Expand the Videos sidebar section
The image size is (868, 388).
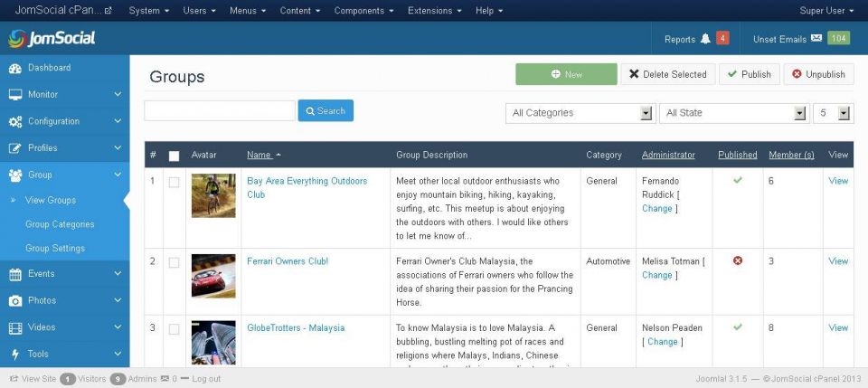click(x=118, y=327)
